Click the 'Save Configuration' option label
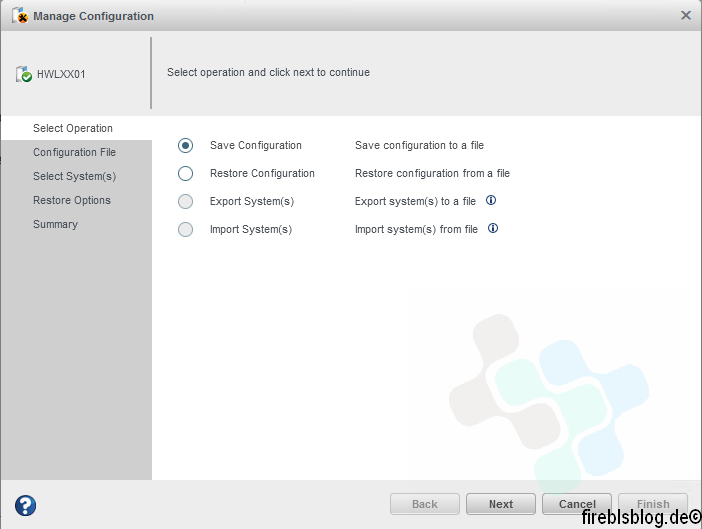 click(x=256, y=145)
